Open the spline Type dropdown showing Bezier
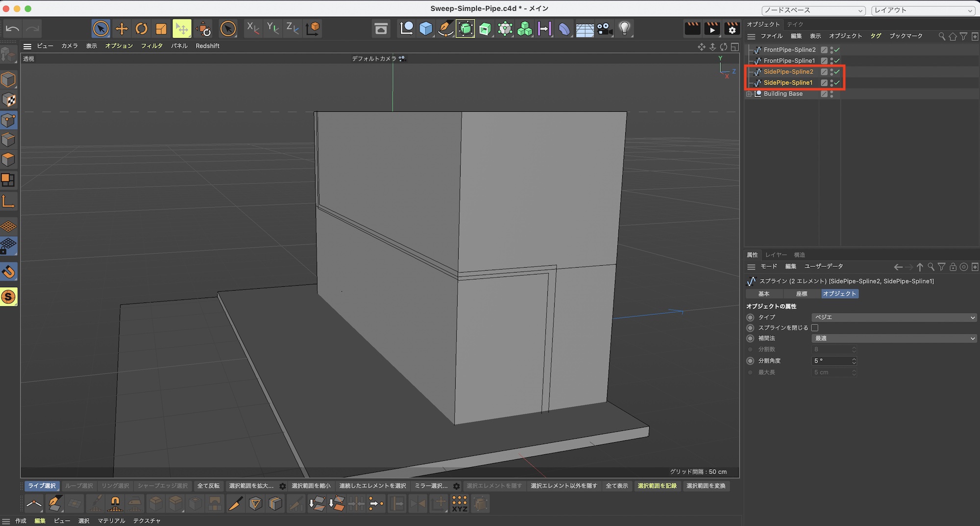 tap(894, 318)
